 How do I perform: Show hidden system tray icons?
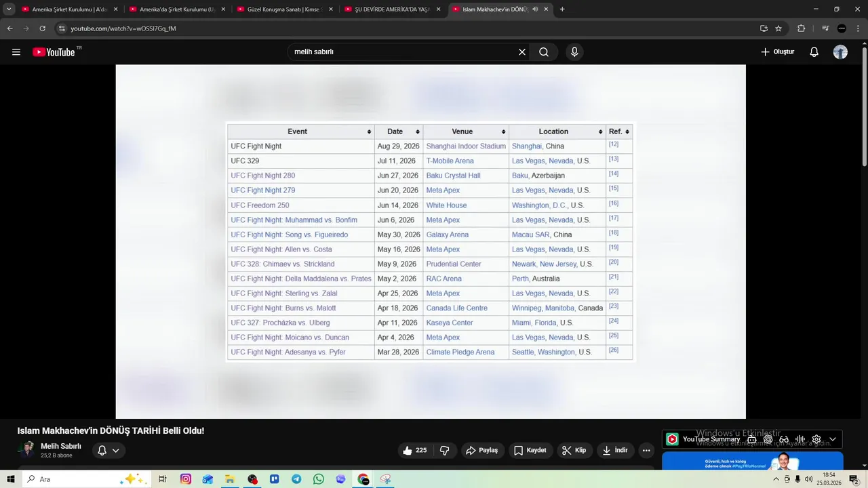click(776, 479)
